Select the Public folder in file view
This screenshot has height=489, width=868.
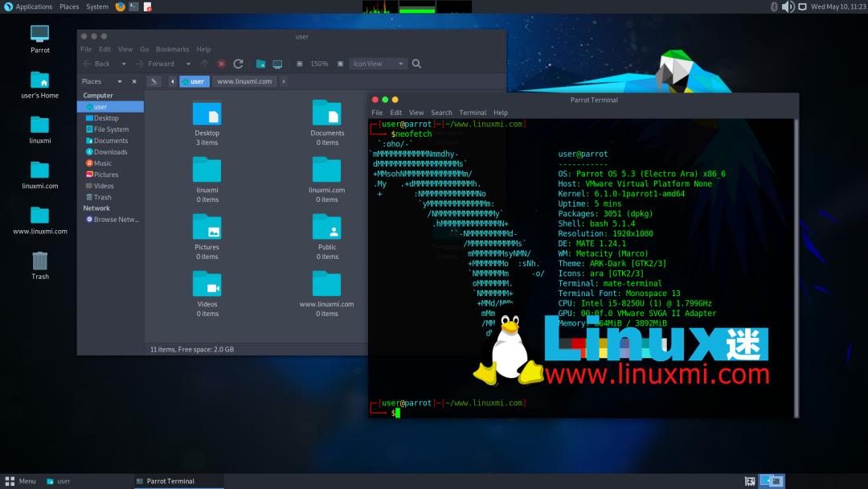[327, 237]
